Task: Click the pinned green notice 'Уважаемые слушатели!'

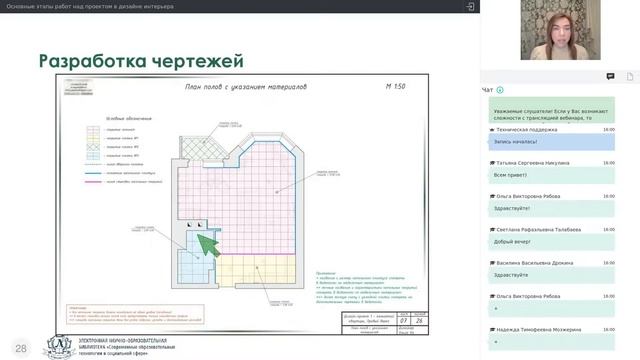Action: tap(552, 110)
